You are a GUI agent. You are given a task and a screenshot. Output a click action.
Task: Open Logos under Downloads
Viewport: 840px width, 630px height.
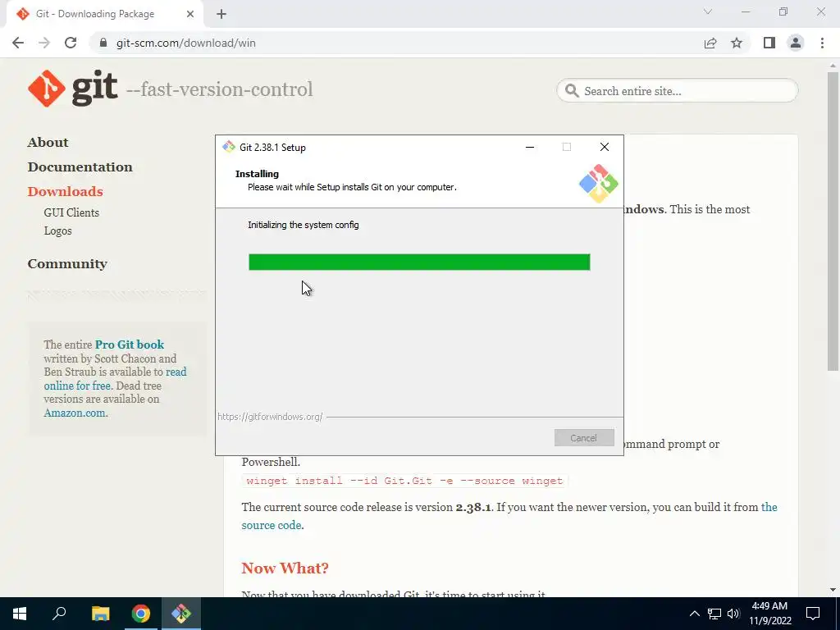(x=58, y=231)
